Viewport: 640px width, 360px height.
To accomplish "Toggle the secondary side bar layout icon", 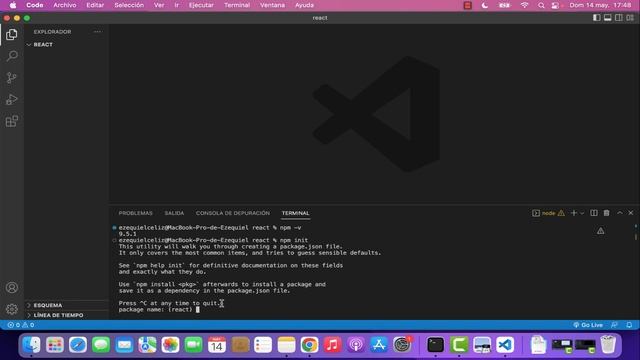I will (x=619, y=18).
